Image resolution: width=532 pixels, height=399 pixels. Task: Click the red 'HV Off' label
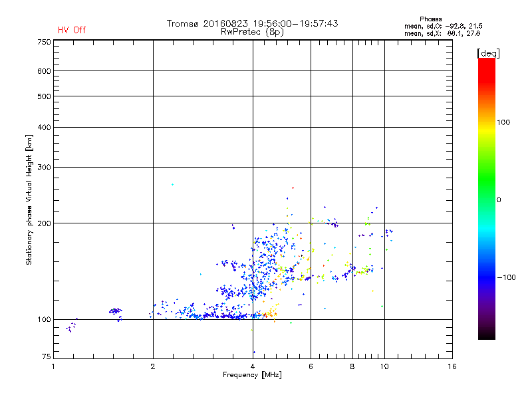pos(72,30)
